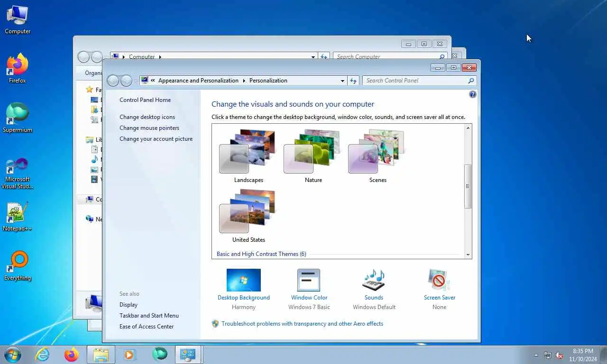Click the Control Panel taskbar button

tap(188, 355)
